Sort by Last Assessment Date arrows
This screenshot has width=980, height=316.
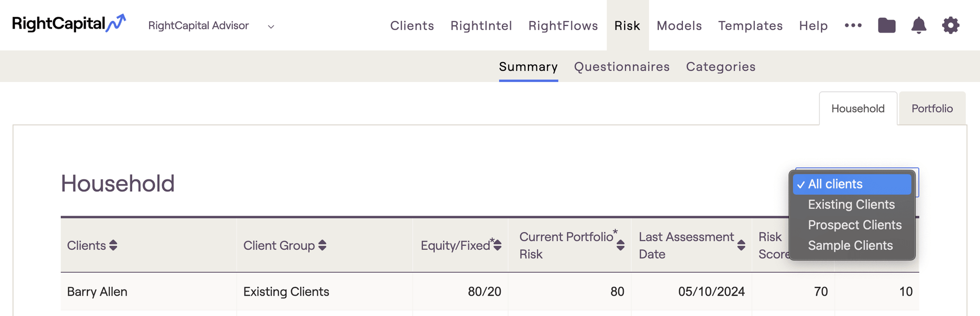tap(741, 245)
